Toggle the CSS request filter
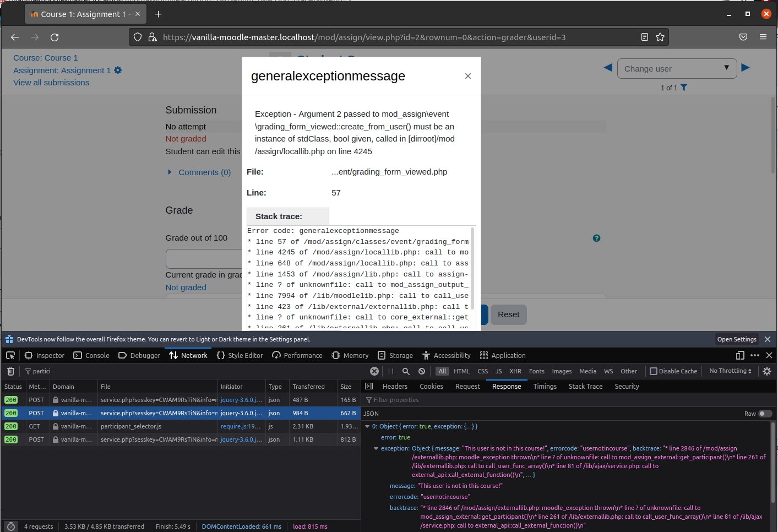 pos(483,371)
